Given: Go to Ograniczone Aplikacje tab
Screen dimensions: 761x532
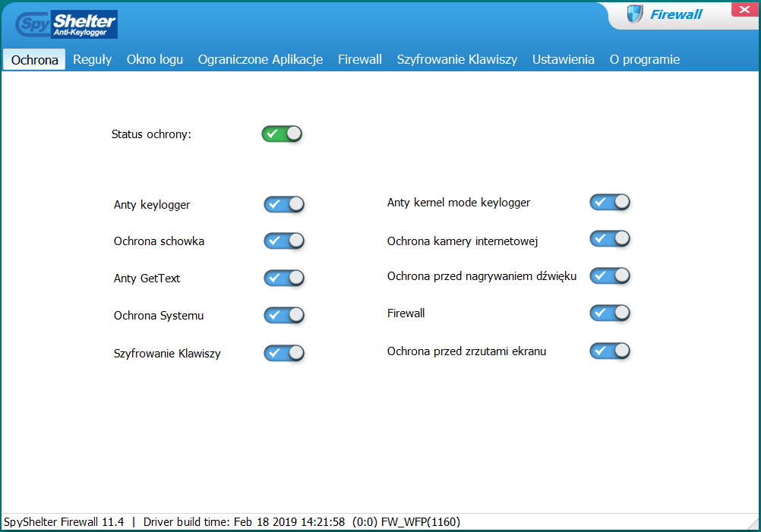Looking at the screenshot, I should pyautogui.click(x=261, y=60).
